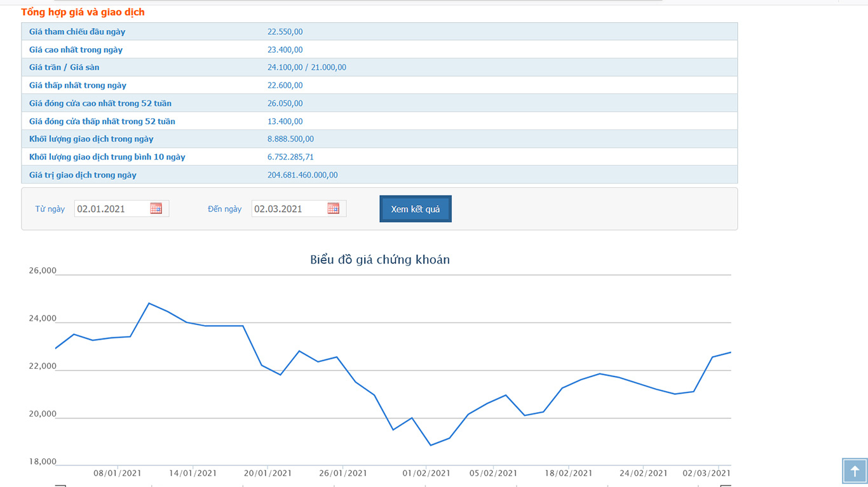
Task: Click the Giá cao nhất trong ngày value 23.400,00
Action: click(285, 50)
